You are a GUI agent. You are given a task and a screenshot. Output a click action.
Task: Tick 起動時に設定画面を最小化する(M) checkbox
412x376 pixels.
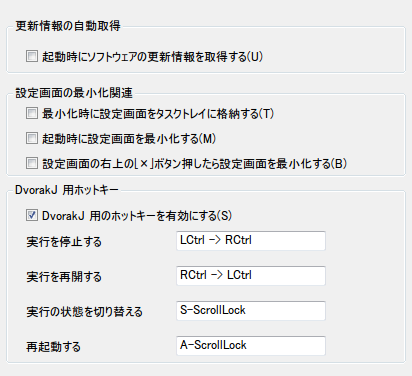tap(32, 138)
